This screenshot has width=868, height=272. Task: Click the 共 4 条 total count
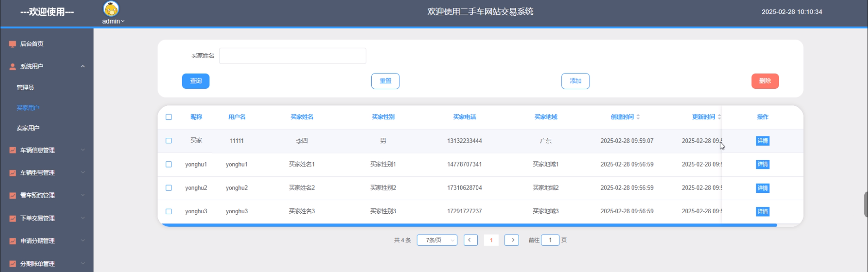402,240
